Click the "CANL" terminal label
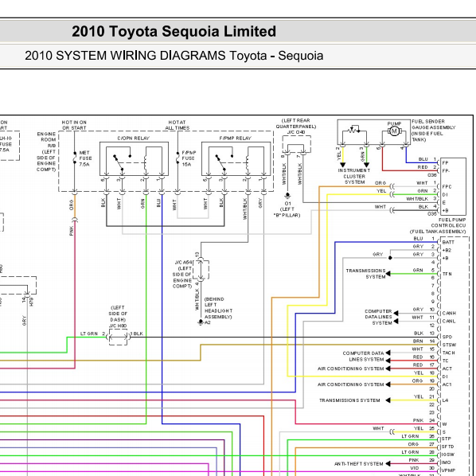The height and width of the screenshot is (476, 476). pos(449,321)
